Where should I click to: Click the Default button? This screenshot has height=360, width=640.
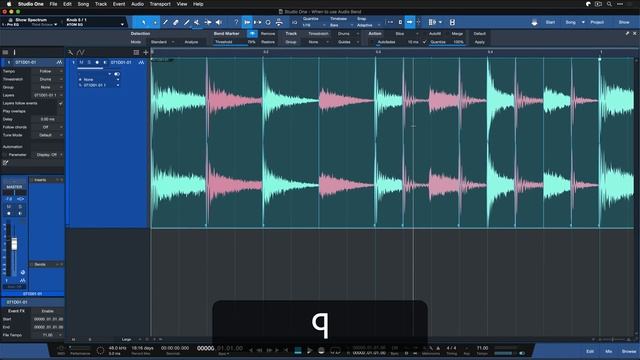tap(480, 33)
